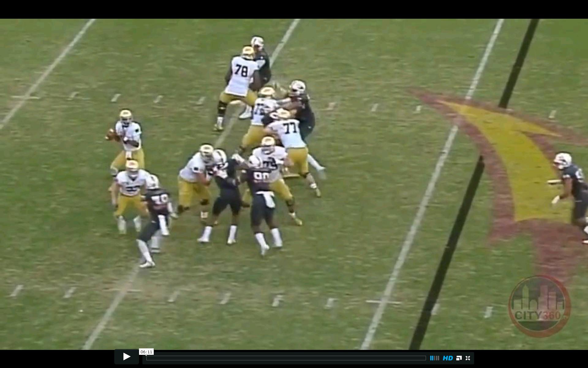Seek to the middle of the progress bar
Viewport: 588px width, 368px height.
point(286,358)
